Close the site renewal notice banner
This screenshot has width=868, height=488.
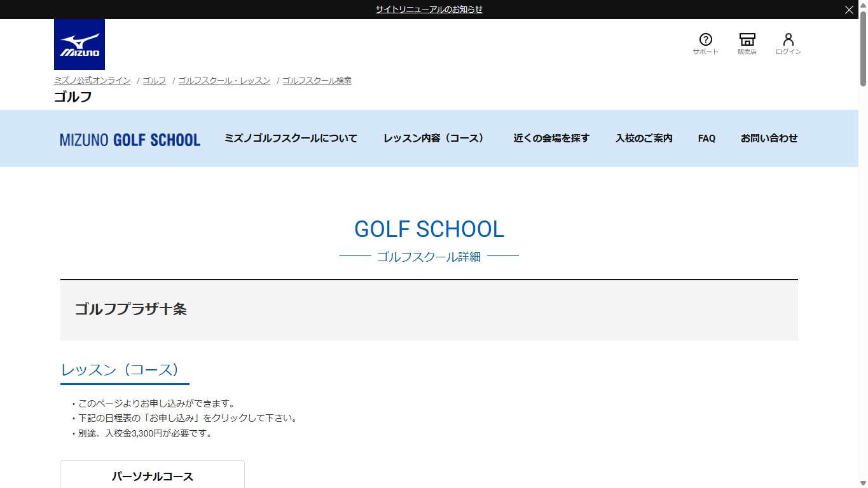[x=849, y=10]
